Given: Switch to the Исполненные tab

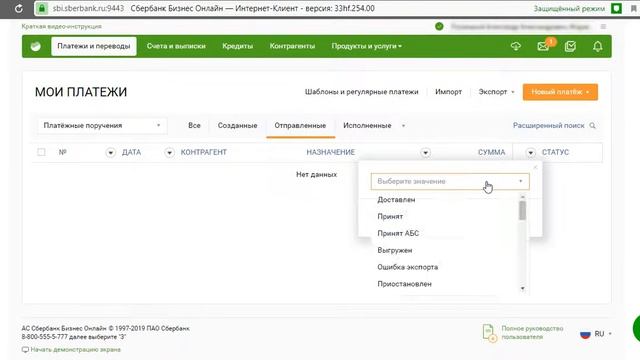Looking at the screenshot, I should click(x=367, y=125).
